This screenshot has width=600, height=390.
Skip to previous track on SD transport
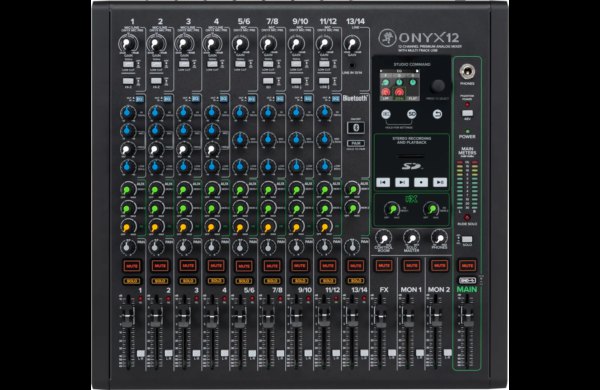coord(383,182)
